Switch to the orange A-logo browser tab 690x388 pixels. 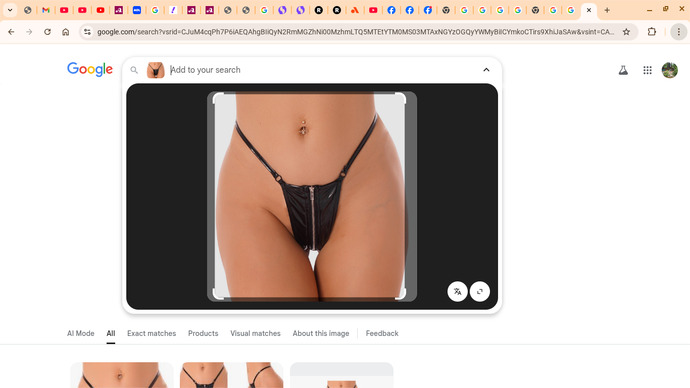click(355, 10)
